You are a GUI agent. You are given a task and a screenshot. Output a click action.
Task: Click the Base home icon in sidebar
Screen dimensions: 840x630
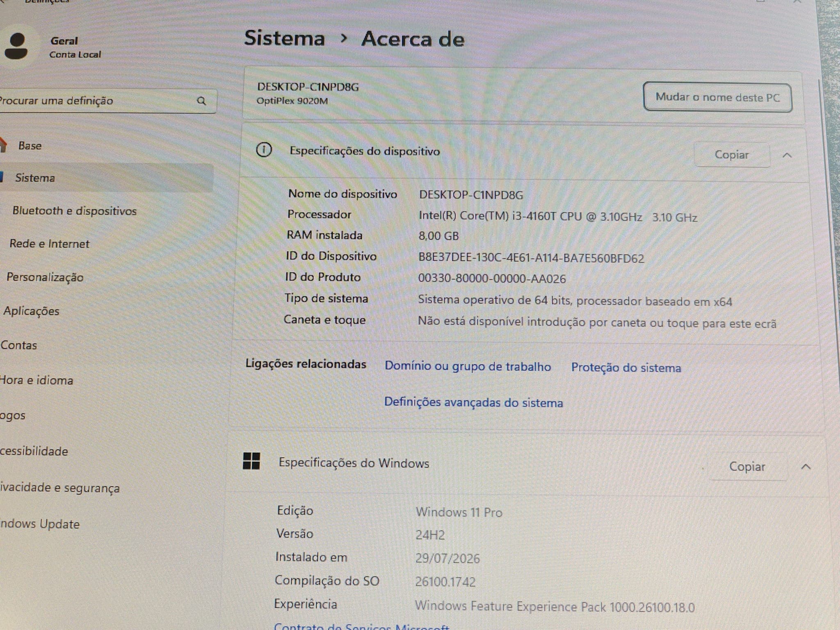[3, 145]
